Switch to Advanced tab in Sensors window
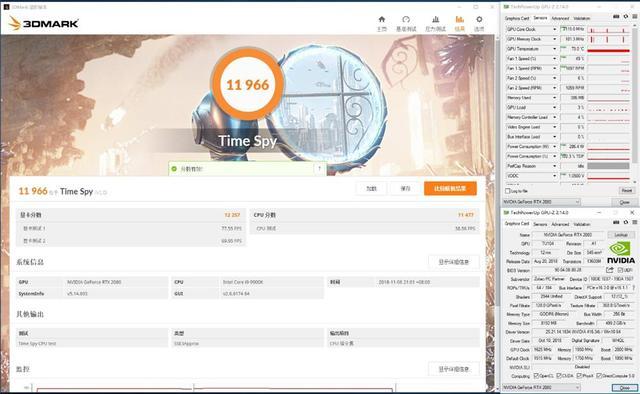The height and width of the screenshot is (394, 640). (x=560, y=18)
